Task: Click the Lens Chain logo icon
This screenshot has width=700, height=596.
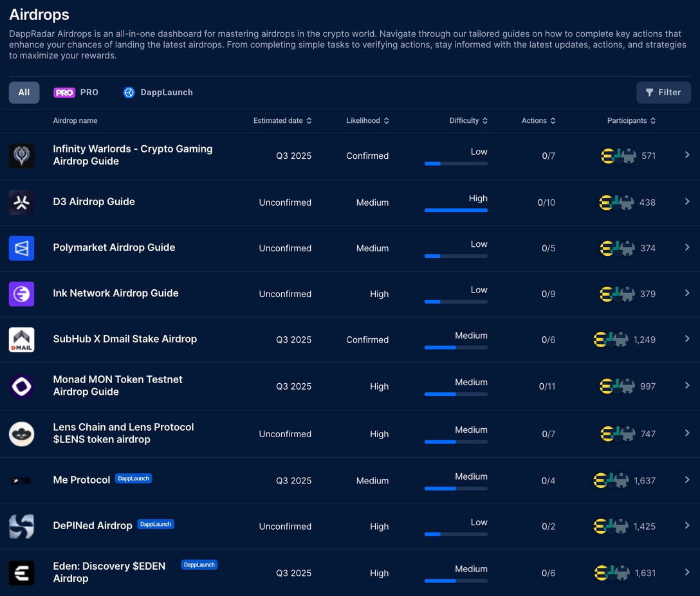Action: [x=22, y=434]
